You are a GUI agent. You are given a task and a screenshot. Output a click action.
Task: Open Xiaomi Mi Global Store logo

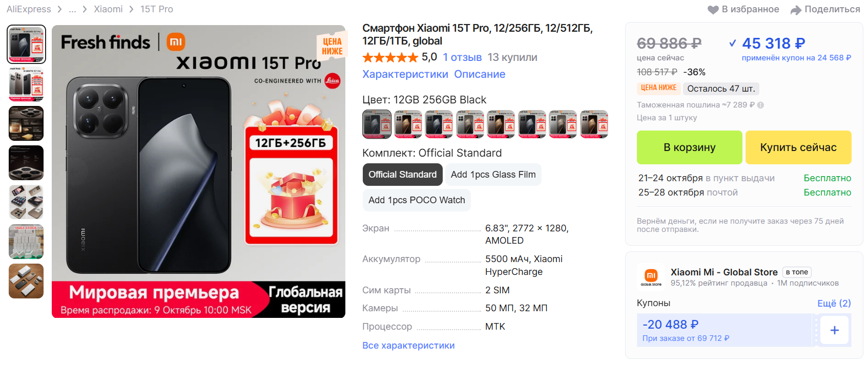(x=651, y=277)
